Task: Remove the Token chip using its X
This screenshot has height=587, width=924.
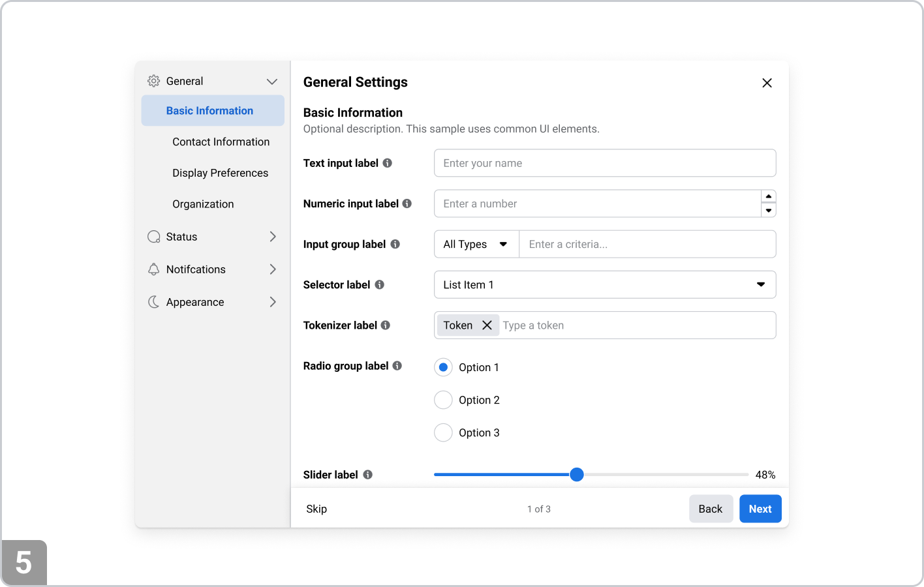Action: click(x=487, y=325)
